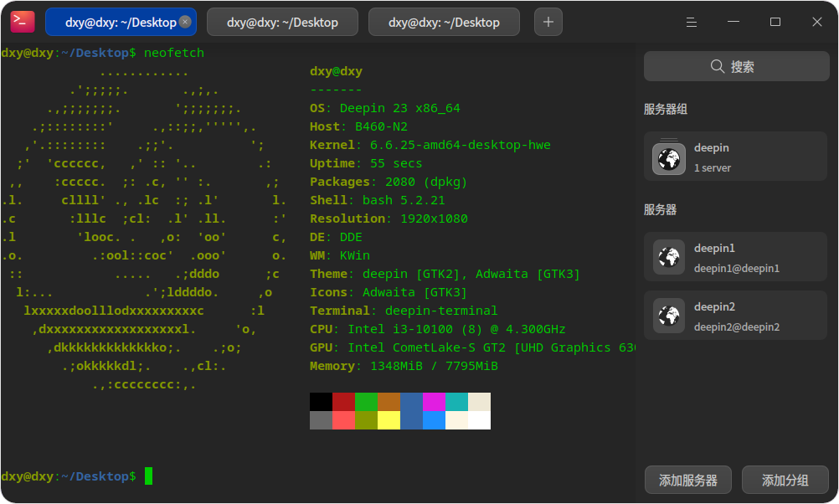Screen dimensions: 839x504
Task: Click the bright yellow color block
Action: click(389, 420)
